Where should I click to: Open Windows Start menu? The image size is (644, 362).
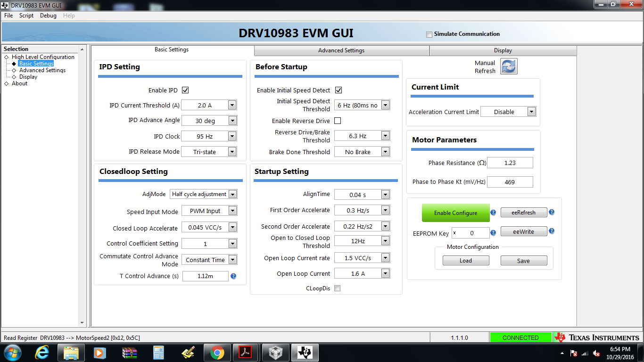[12, 353]
